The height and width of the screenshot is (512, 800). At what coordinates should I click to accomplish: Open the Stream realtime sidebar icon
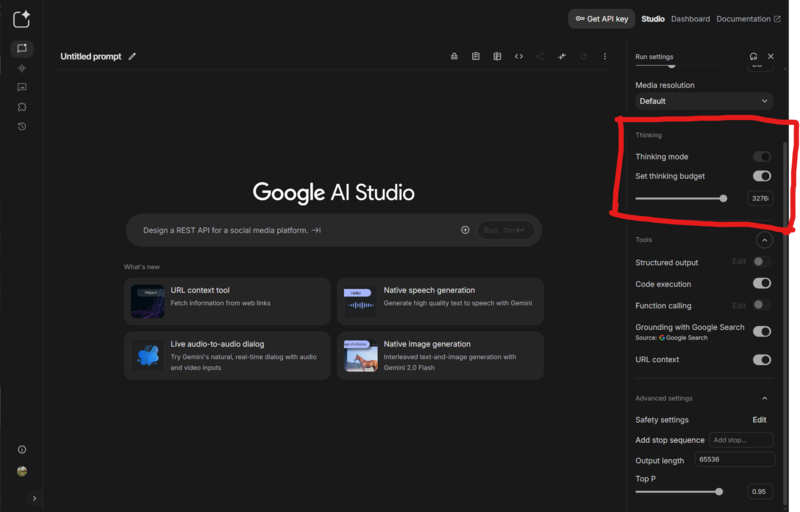(x=22, y=68)
